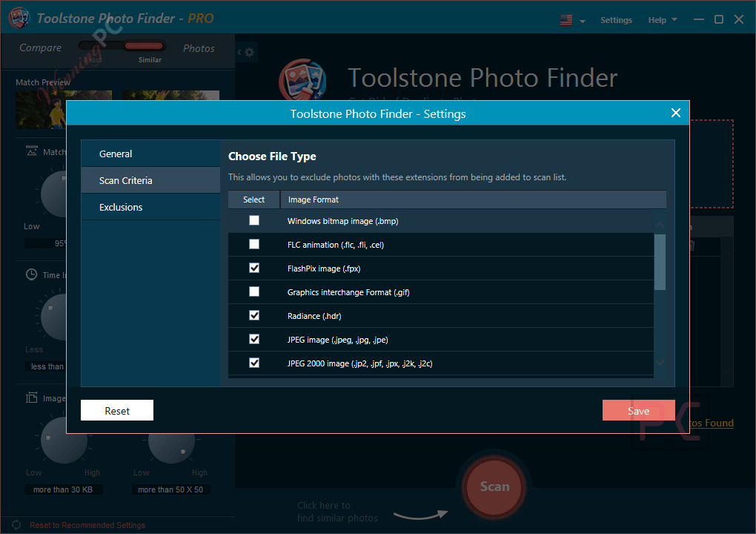The height and width of the screenshot is (534, 756).
Task: Open the Help menu
Action: pyautogui.click(x=662, y=20)
